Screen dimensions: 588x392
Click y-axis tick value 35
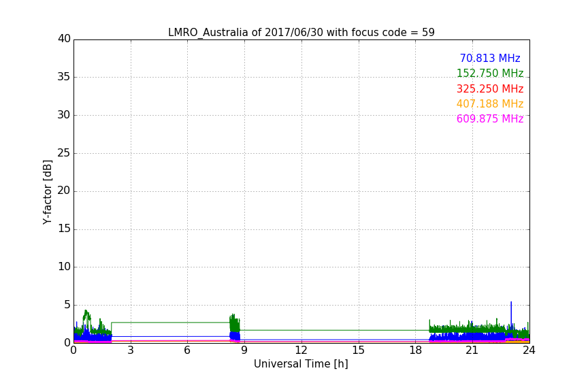pyautogui.click(x=64, y=77)
